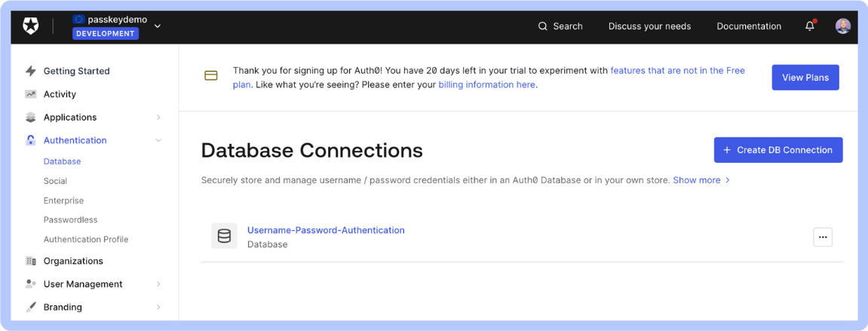Click the database cylinder icon

(224, 236)
